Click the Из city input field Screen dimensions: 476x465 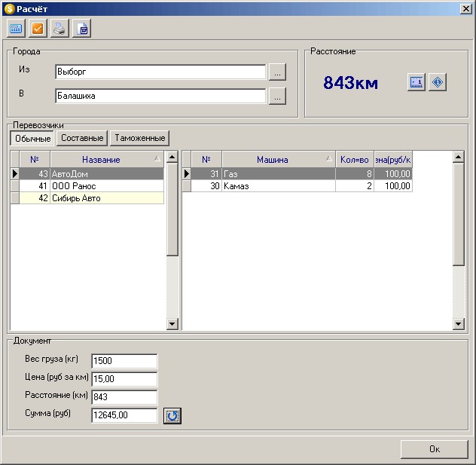click(x=160, y=72)
